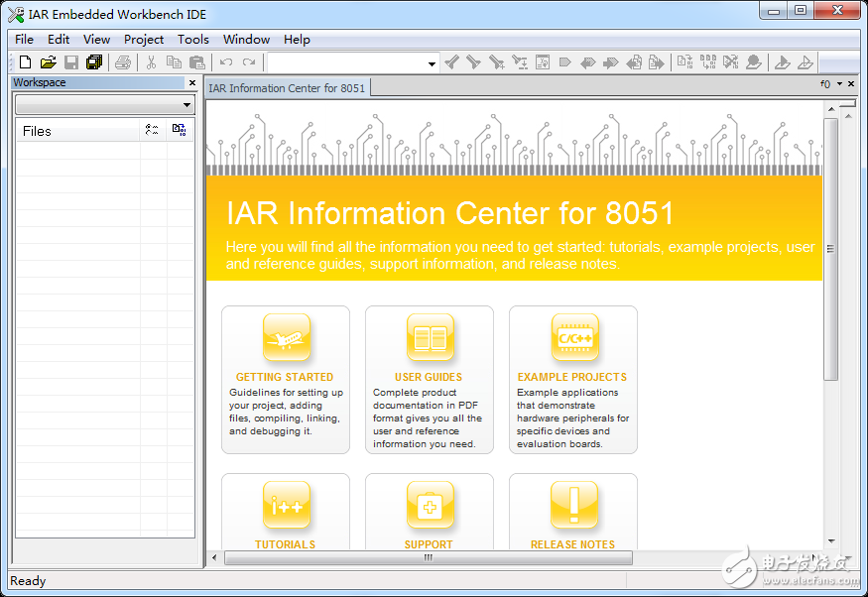This screenshot has width=868, height=597.
Task: Open the Project menu
Action: point(144,40)
